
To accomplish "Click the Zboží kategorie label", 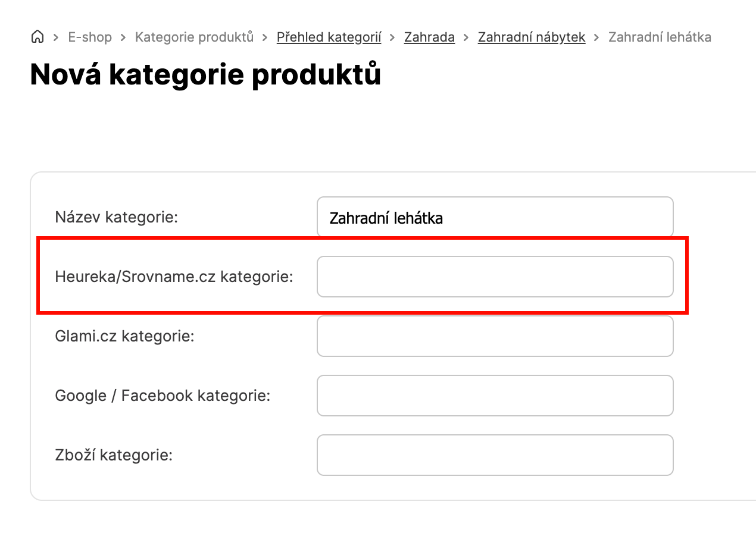I will tap(114, 456).
